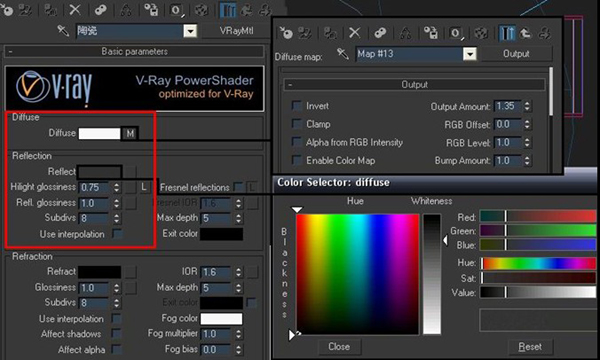Adjust RGB Offset spinner arrows
Screen dimensions: 600x360
[527, 124]
